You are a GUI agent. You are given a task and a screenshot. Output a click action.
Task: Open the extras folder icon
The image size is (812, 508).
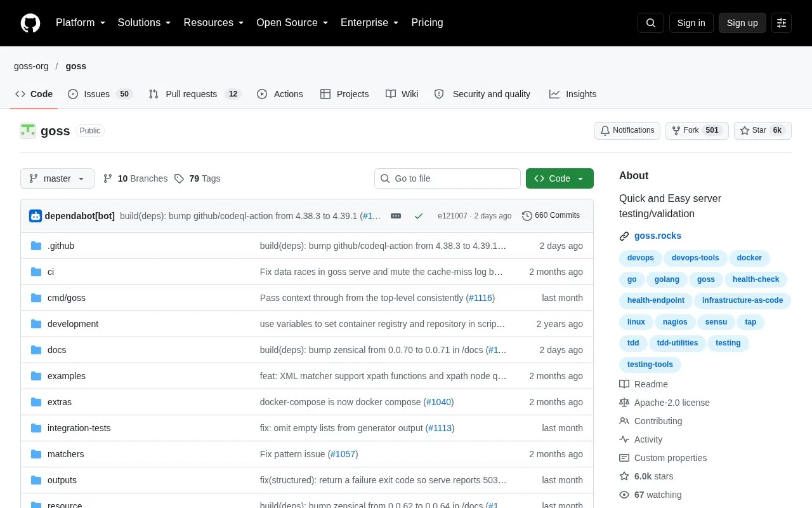pyautogui.click(x=36, y=402)
